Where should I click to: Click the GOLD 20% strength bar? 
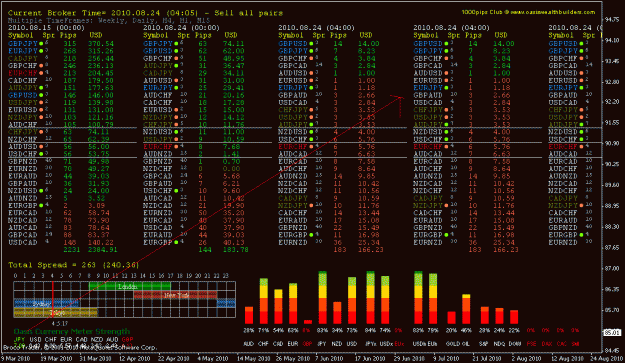tap(452, 318)
